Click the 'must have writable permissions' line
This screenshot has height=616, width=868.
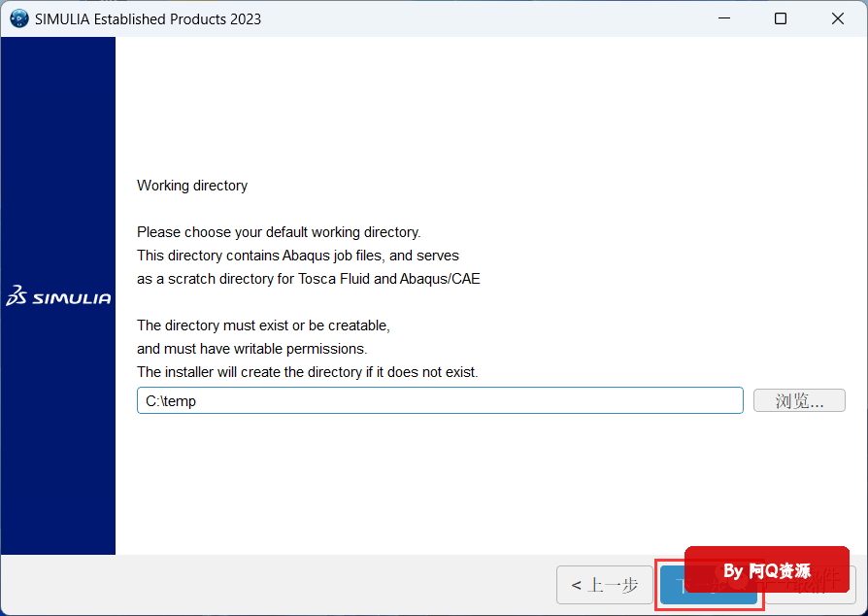tap(251, 349)
